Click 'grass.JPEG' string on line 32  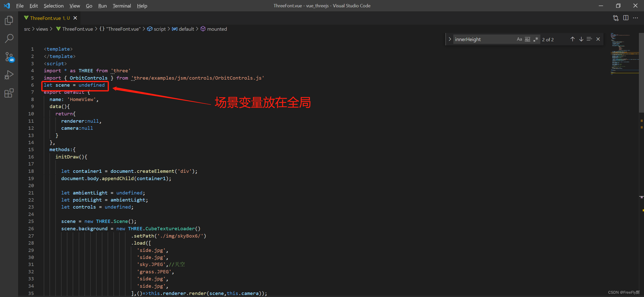(154, 272)
